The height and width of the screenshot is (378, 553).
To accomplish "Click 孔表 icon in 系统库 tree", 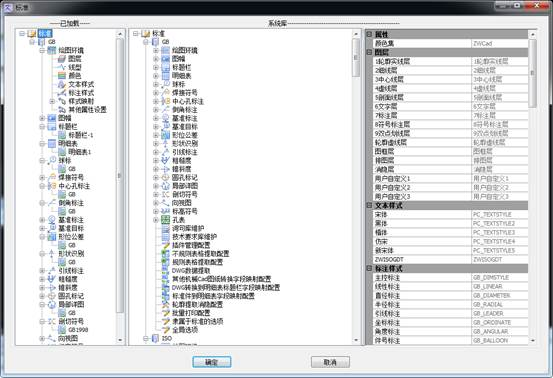I will 165,220.
